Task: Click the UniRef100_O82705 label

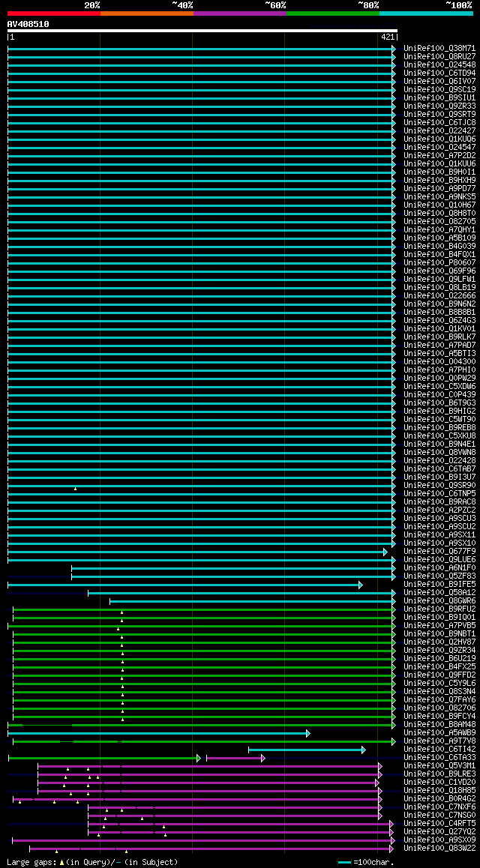Action: pos(439,221)
